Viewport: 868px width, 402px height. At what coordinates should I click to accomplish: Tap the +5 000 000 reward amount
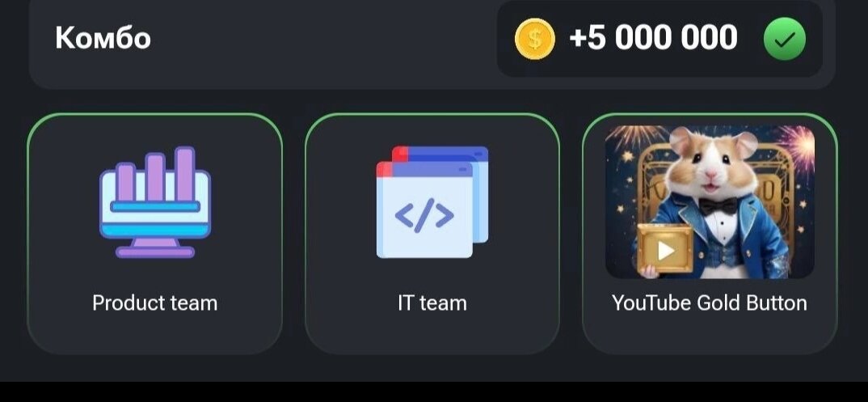653,38
